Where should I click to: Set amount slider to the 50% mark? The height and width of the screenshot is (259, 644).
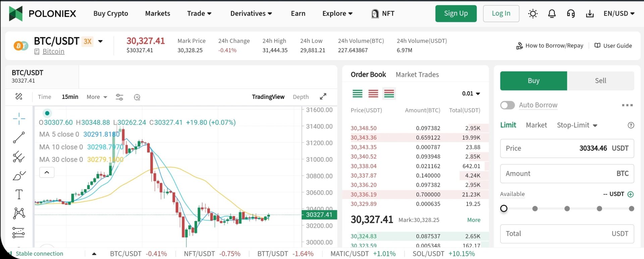[x=567, y=209]
